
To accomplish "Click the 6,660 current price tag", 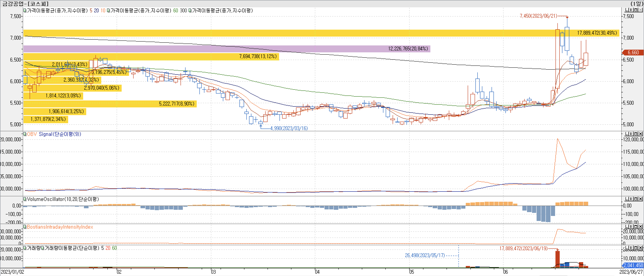I will (633, 53).
